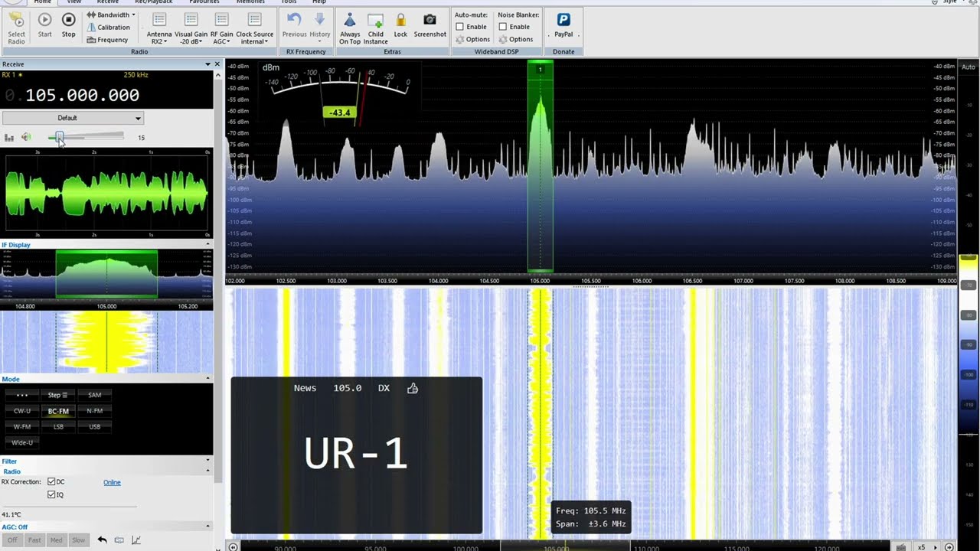980x551 pixels.
Task: Click the Step mode button
Action: pos(58,396)
